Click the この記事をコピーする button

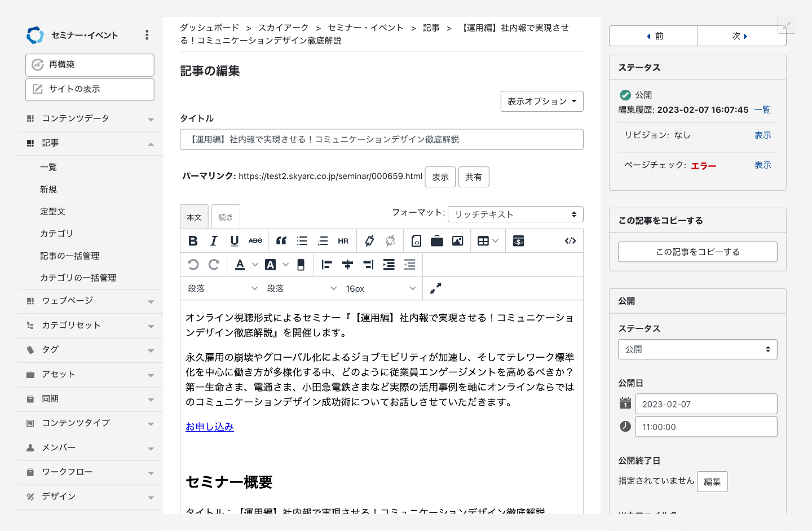(x=698, y=252)
